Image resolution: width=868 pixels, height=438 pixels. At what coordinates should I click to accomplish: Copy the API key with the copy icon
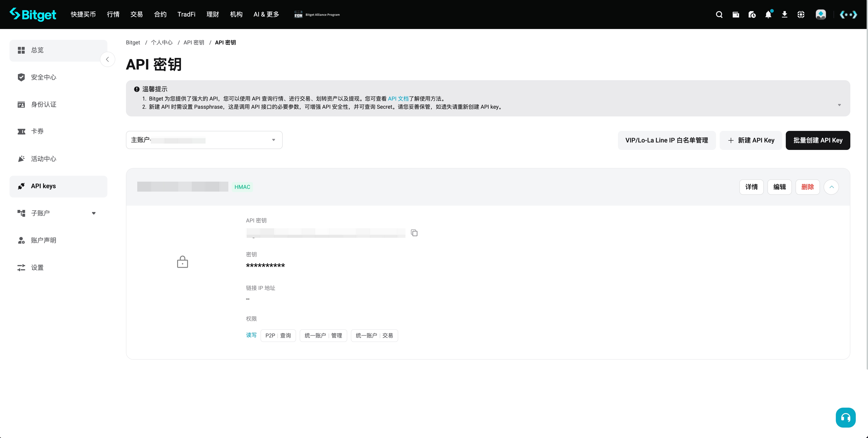pos(414,233)
